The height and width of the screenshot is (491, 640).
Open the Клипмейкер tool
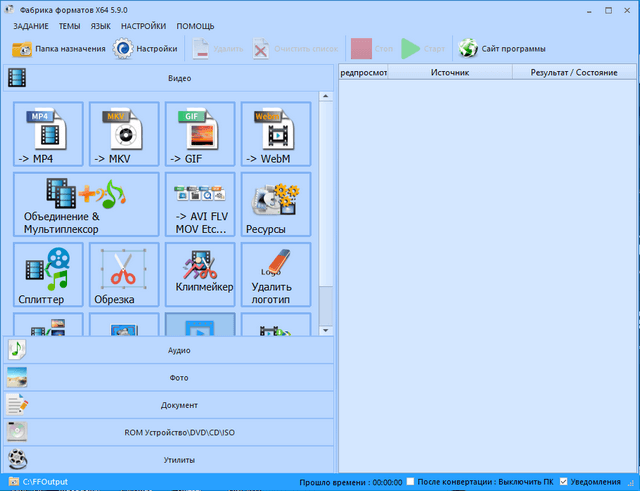pos(198,274)
